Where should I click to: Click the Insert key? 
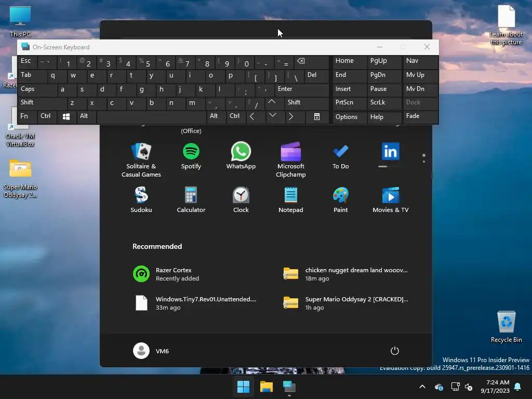point(349,89)
